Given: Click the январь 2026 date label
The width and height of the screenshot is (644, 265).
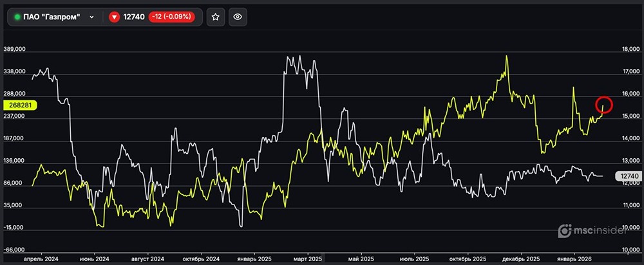Looking at the screenshot, I should tap(574, 259).
